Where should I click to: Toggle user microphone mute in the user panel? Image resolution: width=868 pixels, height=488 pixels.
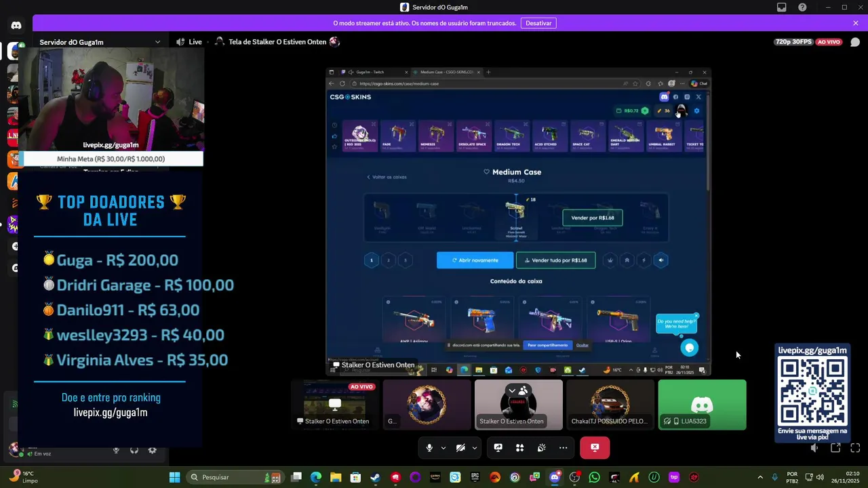tap(116, 451)
